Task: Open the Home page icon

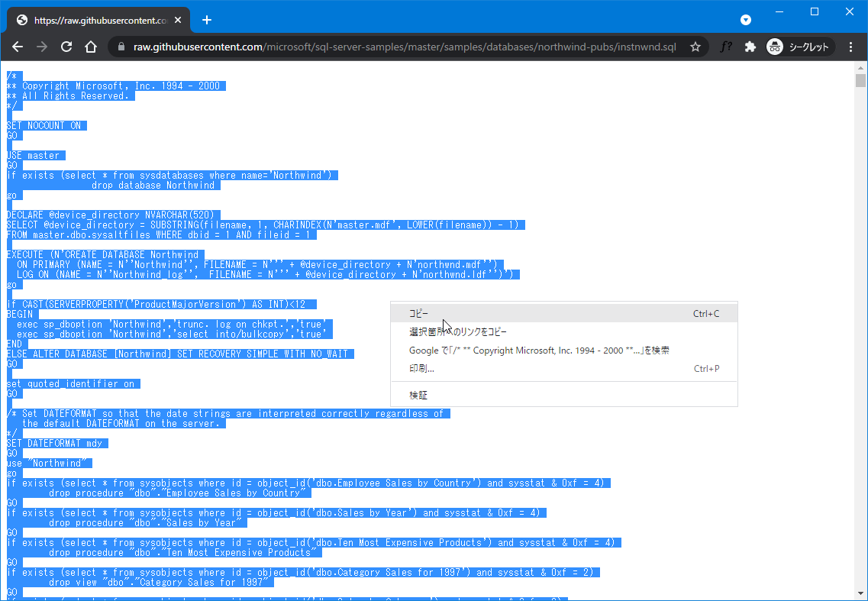Action: (x=91, y=47)
